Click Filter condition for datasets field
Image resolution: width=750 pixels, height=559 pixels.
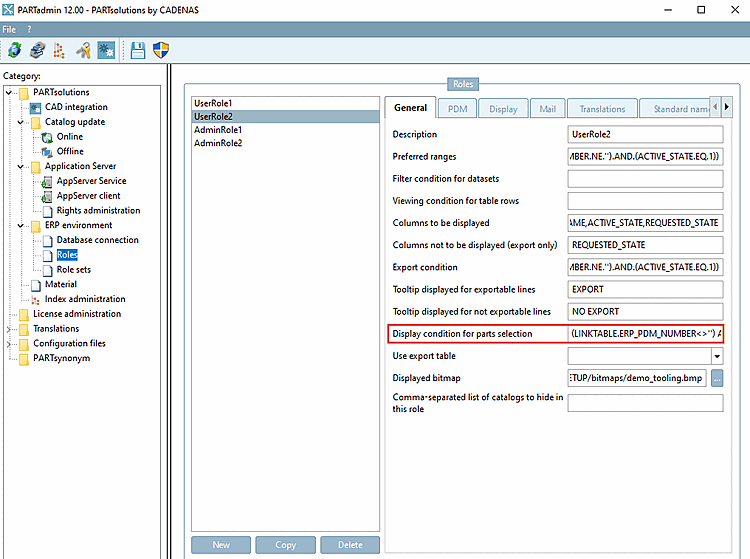coord(645,179)
